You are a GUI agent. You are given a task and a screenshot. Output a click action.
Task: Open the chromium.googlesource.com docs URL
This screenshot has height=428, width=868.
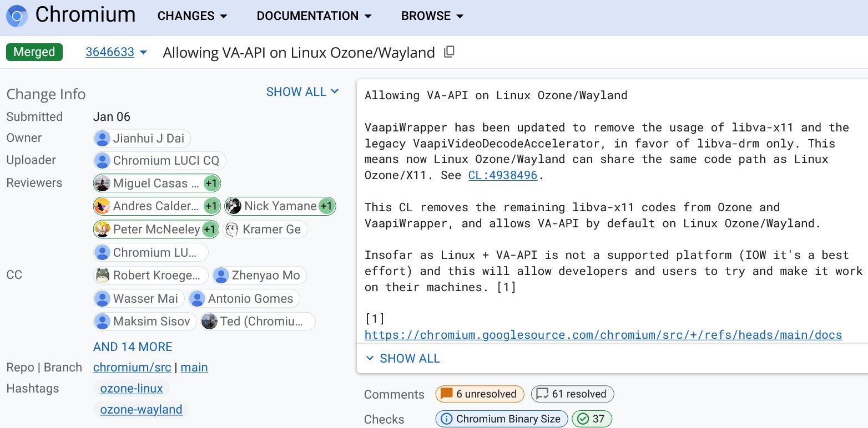[603, 335]
